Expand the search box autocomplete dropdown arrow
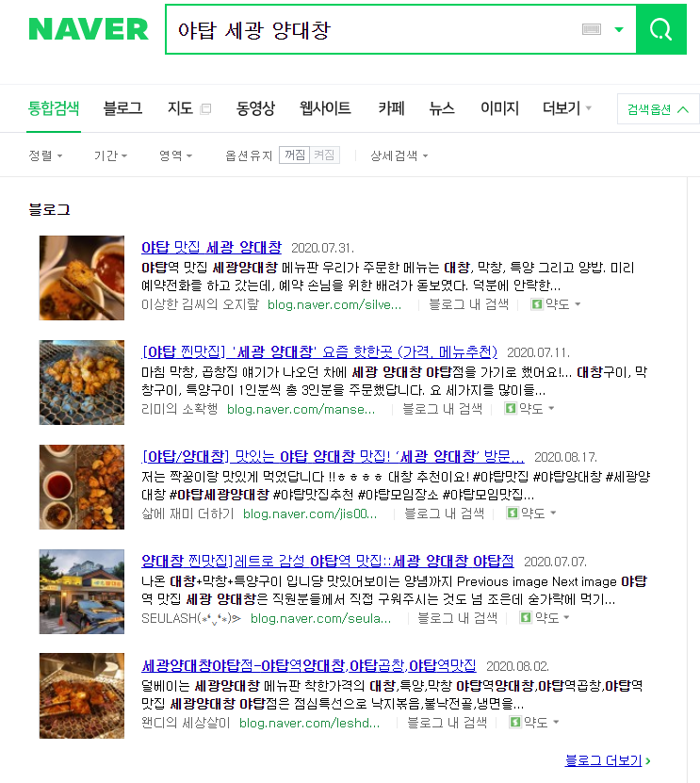 click(x=619, y=29)
